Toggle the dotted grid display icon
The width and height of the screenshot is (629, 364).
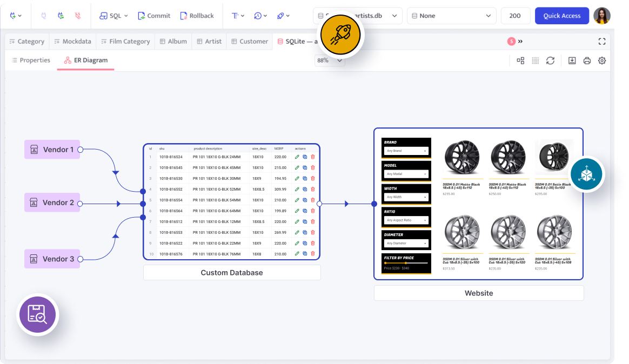coord(535,60)
